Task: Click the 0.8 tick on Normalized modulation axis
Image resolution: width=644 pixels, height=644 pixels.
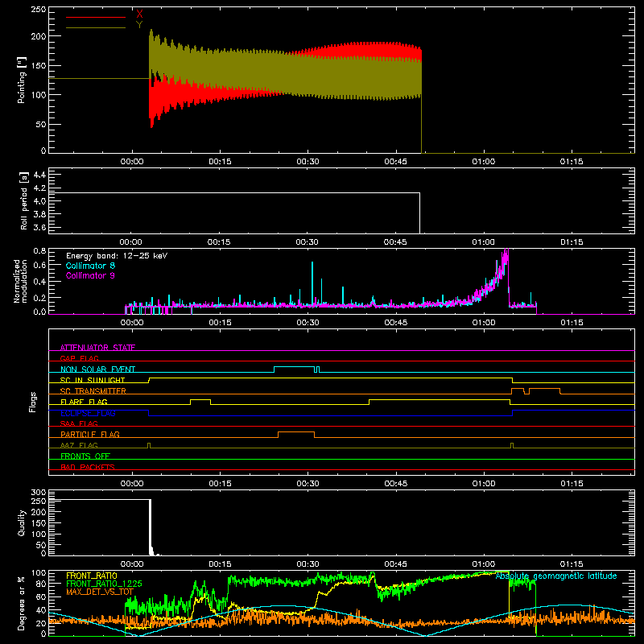Action: 39,251
